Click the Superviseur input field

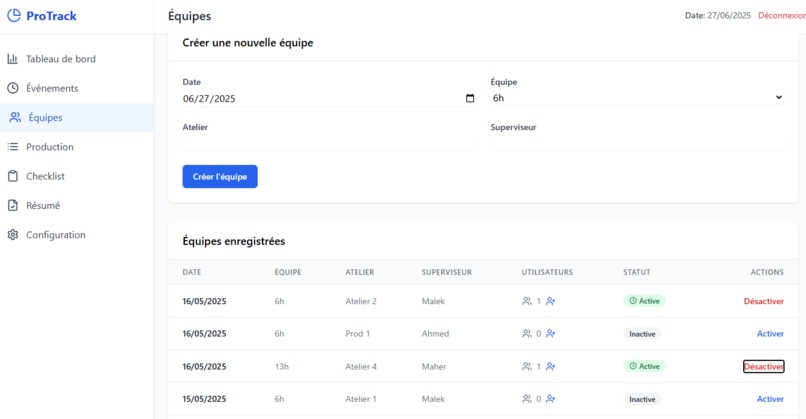(x=637, y=142)
